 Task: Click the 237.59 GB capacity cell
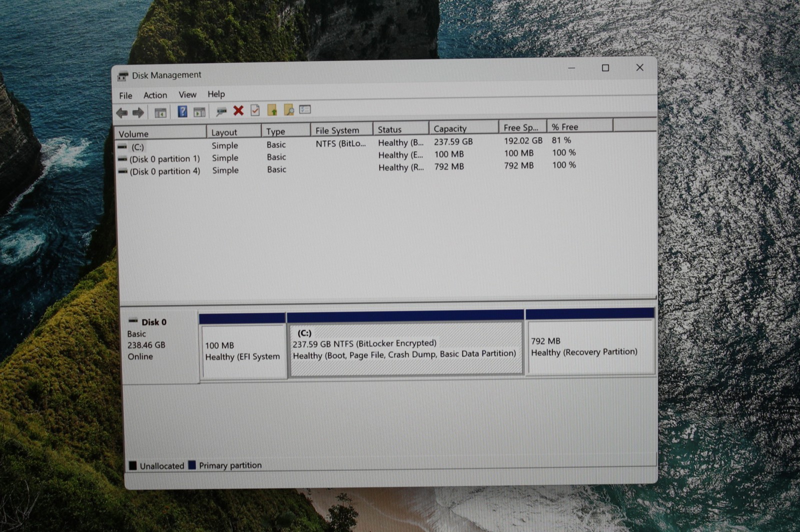(x=453, y=141)
